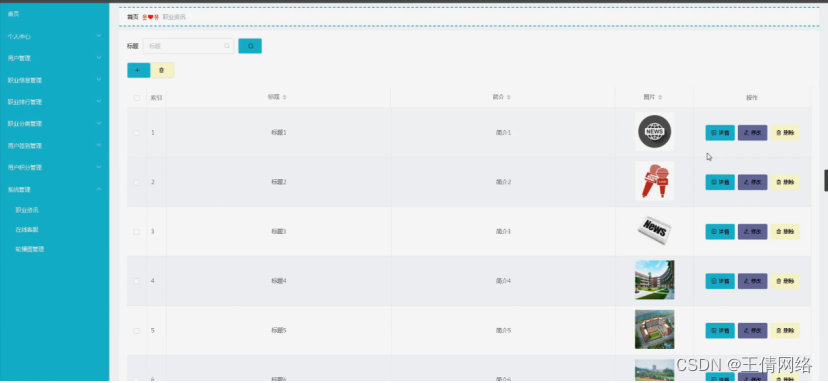Expand the 职业信息管理 sidebar menu
Screen dimensions: 828x383
point(54,80)
